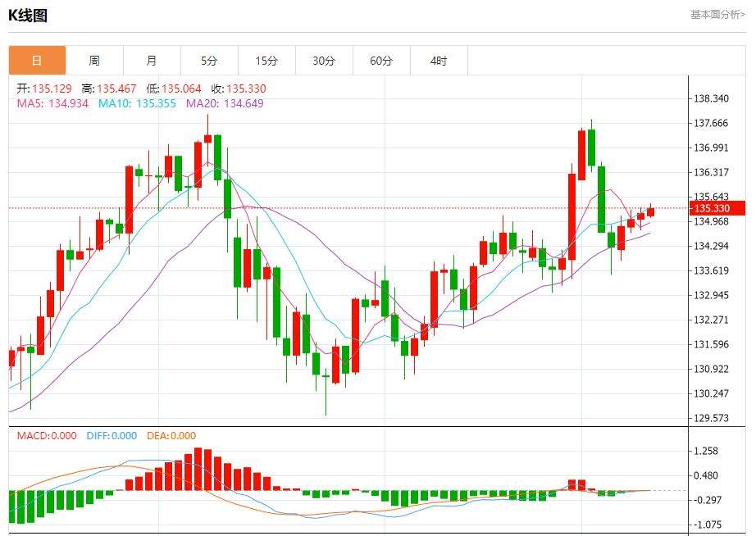Click the 133.619 price axis label

click(711, 271)
